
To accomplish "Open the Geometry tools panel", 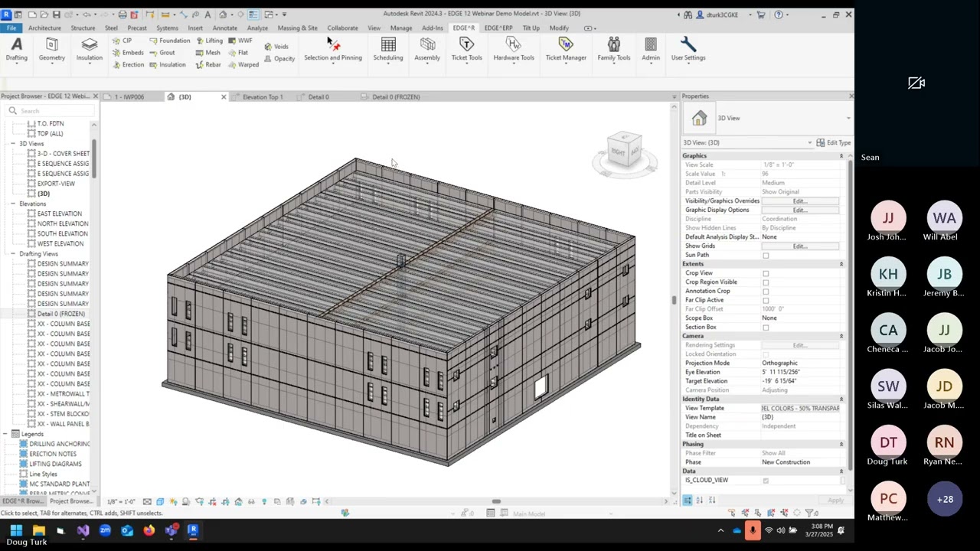I will click(x=51, y=50).
